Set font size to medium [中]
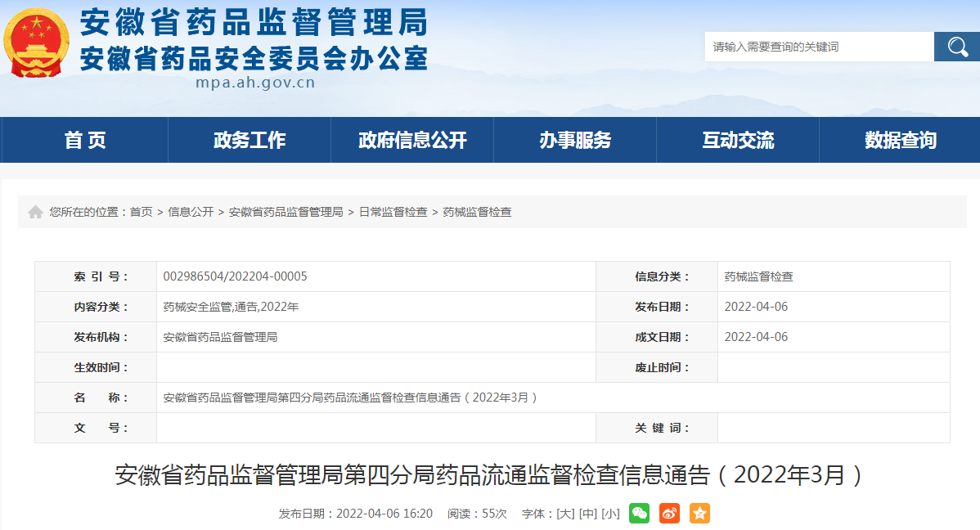The image size is (980, 530). point(588,514)
